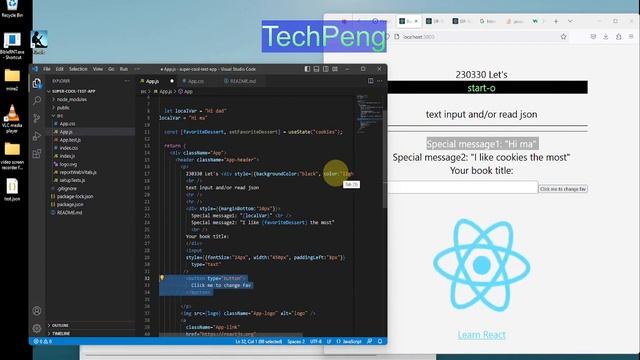Follow the Learn React link

click(x=482, y=335)
